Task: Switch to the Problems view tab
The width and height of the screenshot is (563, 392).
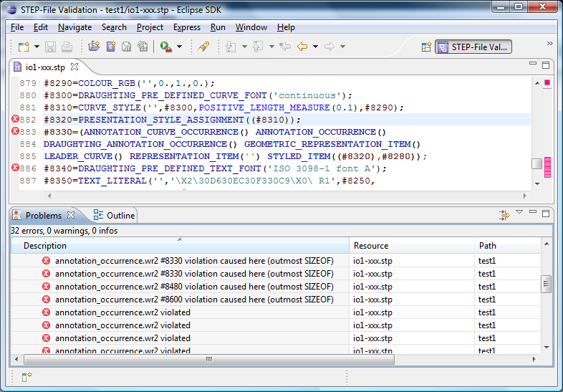Action: (43, 216)
